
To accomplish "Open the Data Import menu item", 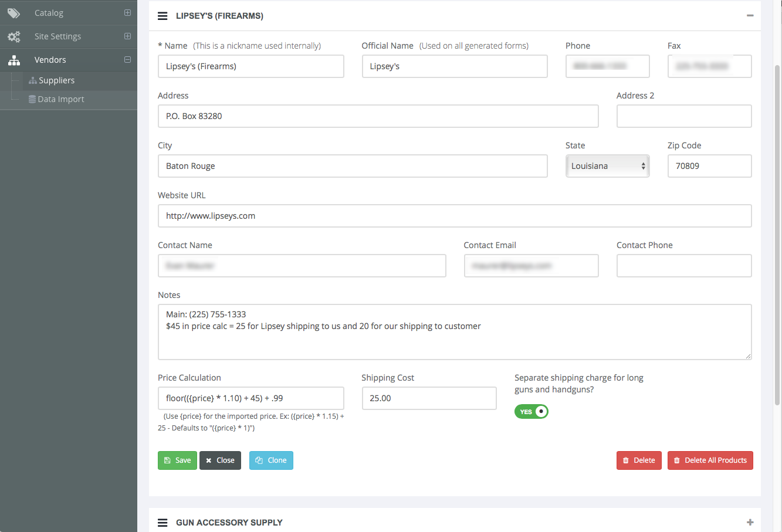I will click(x=61, y=99).
